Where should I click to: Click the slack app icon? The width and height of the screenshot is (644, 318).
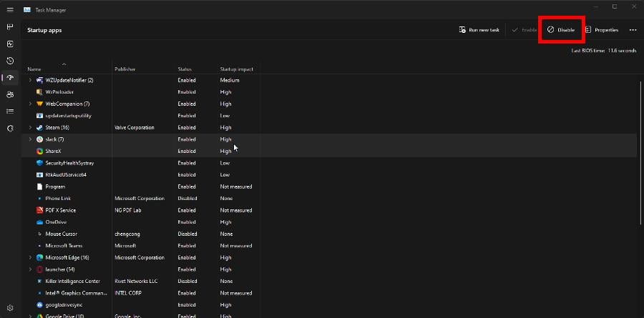(x=39, y=139)
